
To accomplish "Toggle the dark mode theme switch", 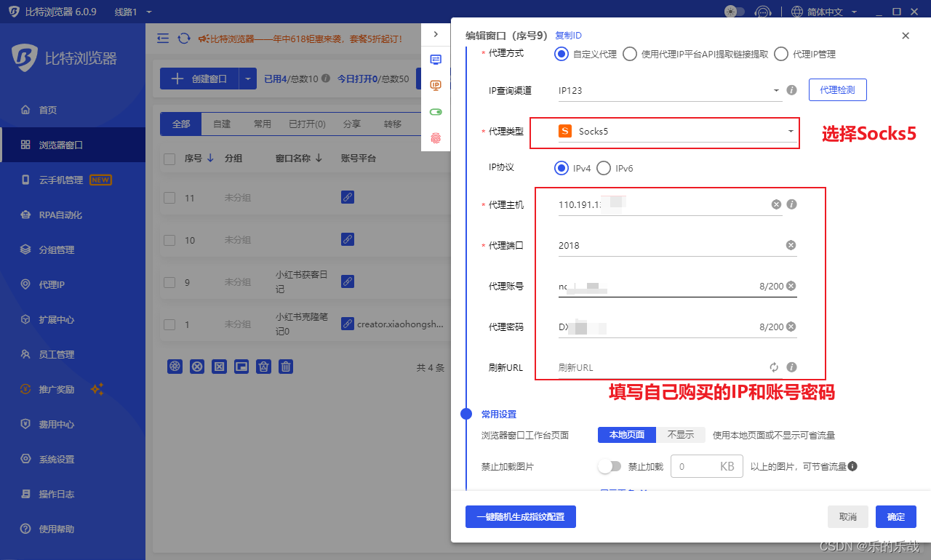I will (x=735, y=12).
